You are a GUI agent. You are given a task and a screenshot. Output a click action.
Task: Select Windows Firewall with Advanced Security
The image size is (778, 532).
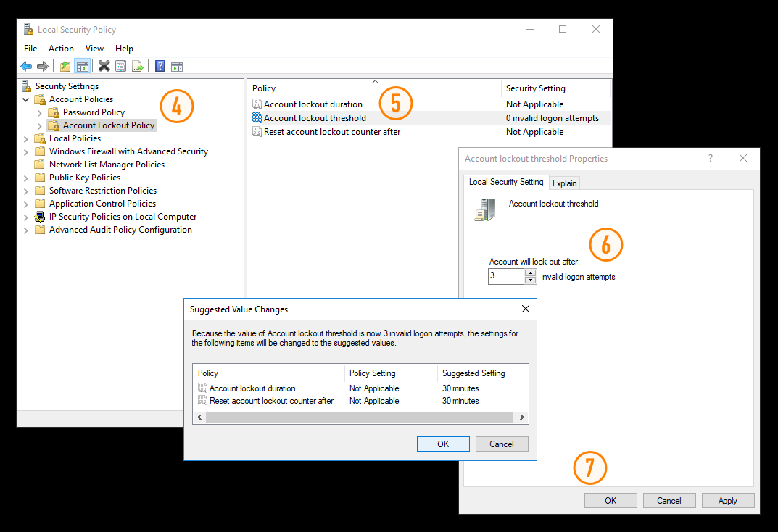click(x=128, y=151)
